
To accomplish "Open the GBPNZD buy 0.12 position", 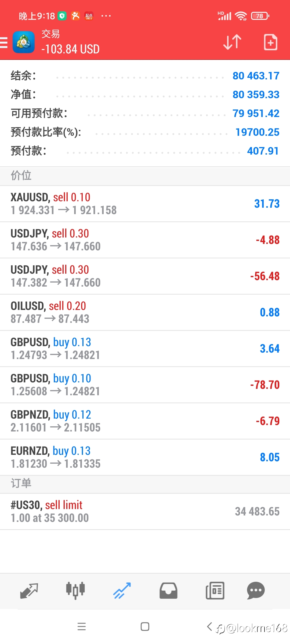I will point(145,421).
